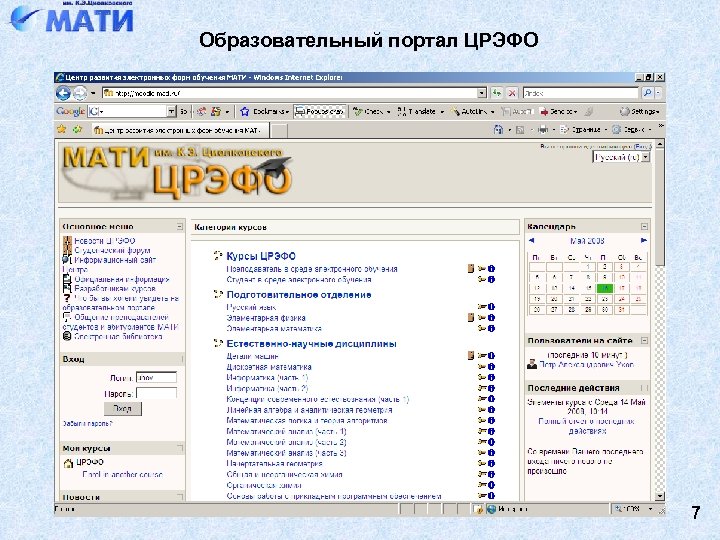Open the Новости ЦРЭФО menu item
Image resolution: width=720 pixels, height=540 pixels.
click(105, 241)
